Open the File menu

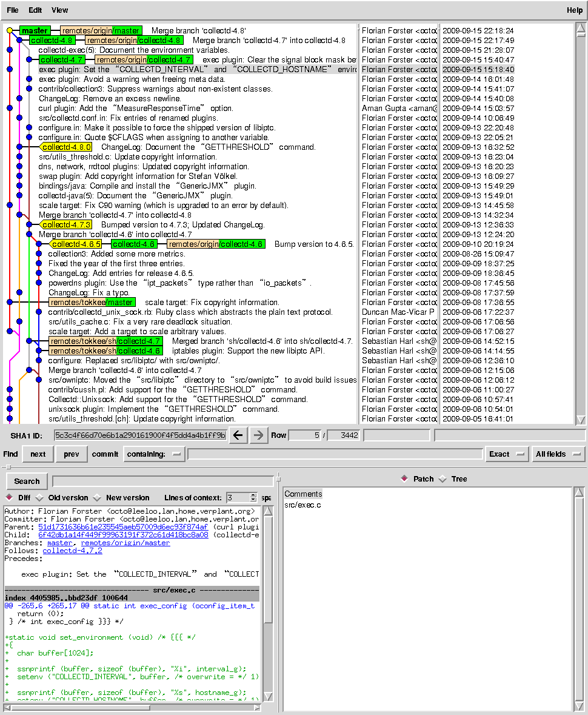pos(13,10)
